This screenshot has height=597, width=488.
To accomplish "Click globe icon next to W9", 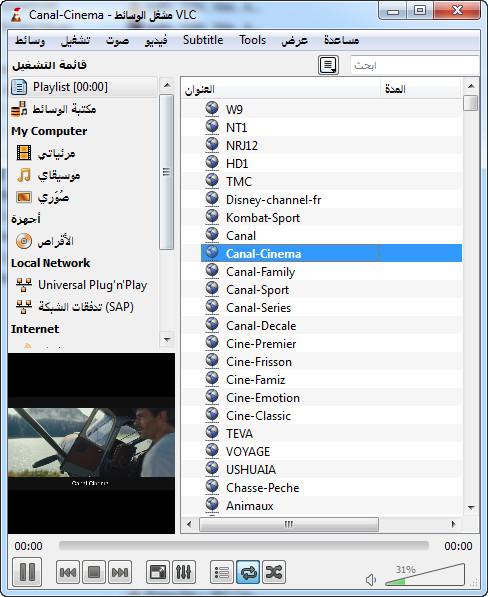I will 212,109.
